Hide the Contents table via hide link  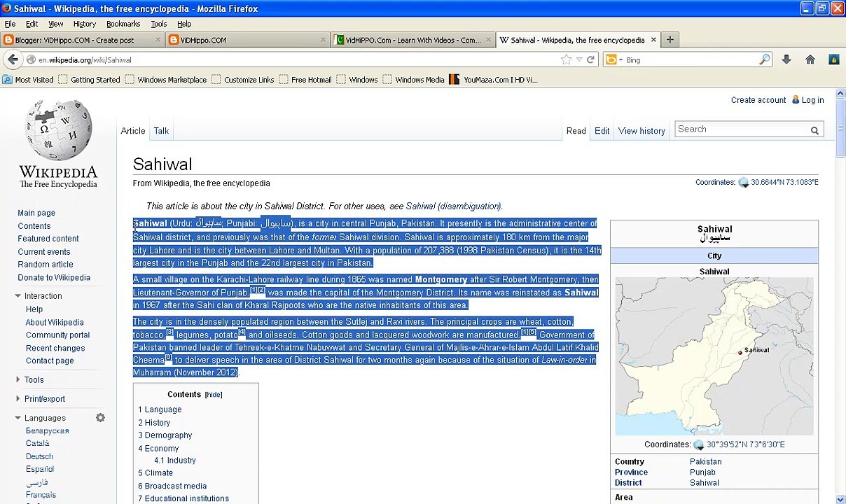point(214,395)
